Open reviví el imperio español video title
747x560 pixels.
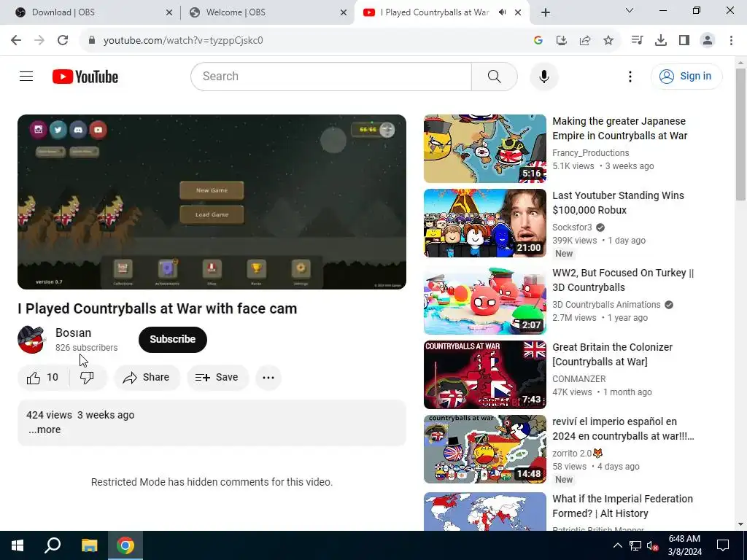(x=623, y=429)
